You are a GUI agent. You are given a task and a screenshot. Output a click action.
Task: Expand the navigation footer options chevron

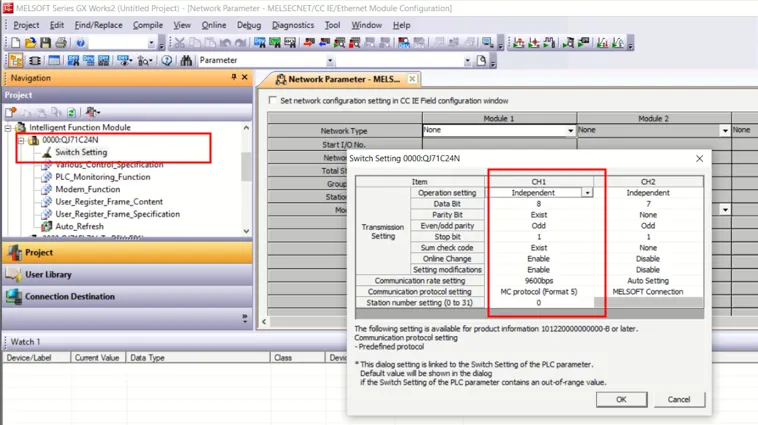coord(245,318)
